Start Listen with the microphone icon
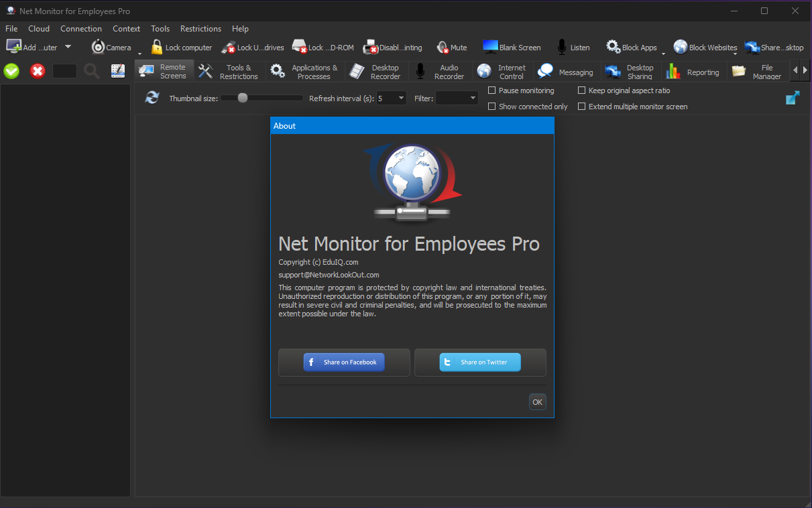 (562, 47)
